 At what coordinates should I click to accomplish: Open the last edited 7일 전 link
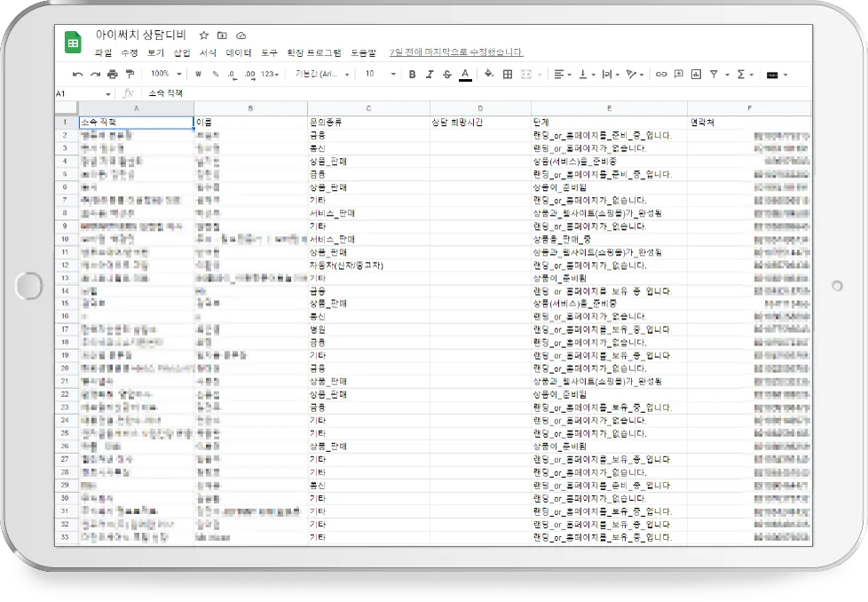click(x=455, y=52)
